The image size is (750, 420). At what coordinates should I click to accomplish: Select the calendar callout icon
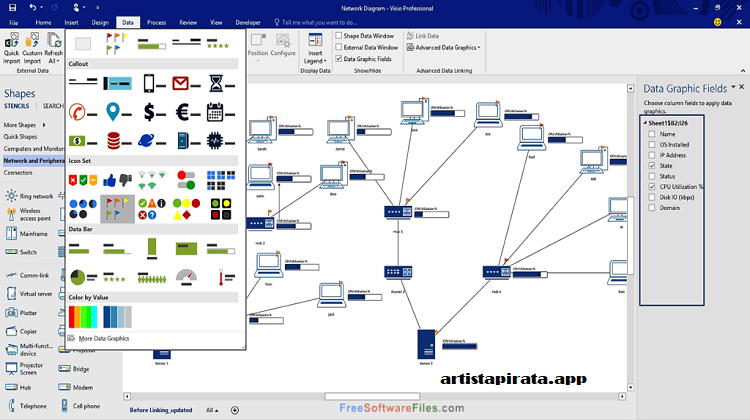[221, 112]
